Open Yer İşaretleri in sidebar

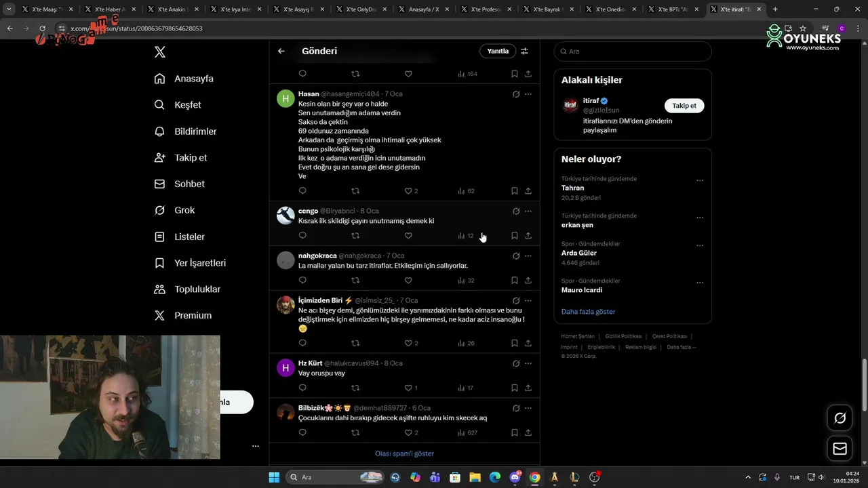(x=190, y=263)
